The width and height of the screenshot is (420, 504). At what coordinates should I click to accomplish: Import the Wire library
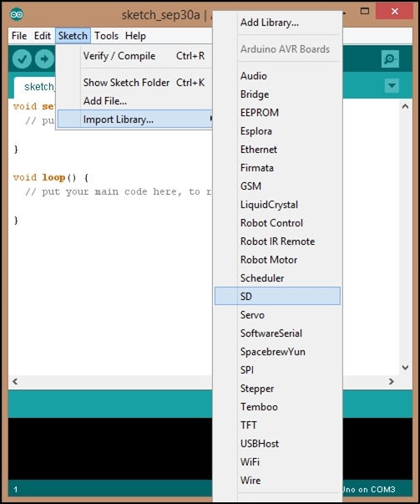pos(277,481)
